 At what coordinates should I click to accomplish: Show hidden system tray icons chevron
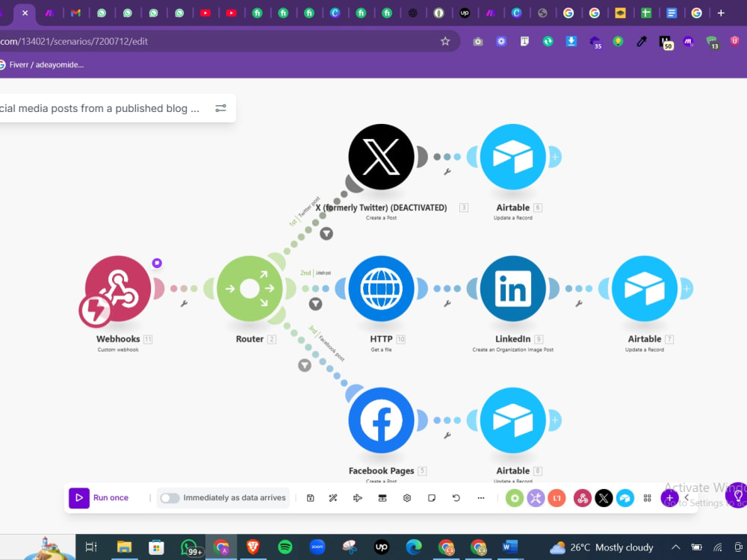[x=675, y=547]
